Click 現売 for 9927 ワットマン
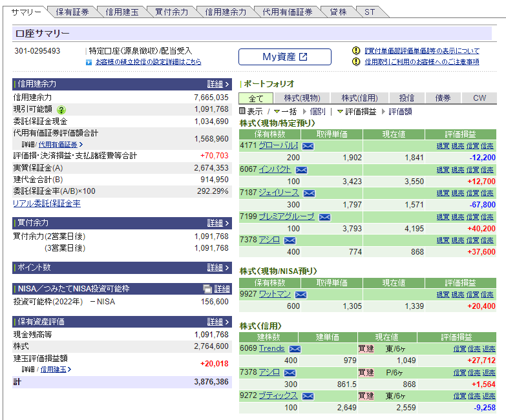 point(458,295)
